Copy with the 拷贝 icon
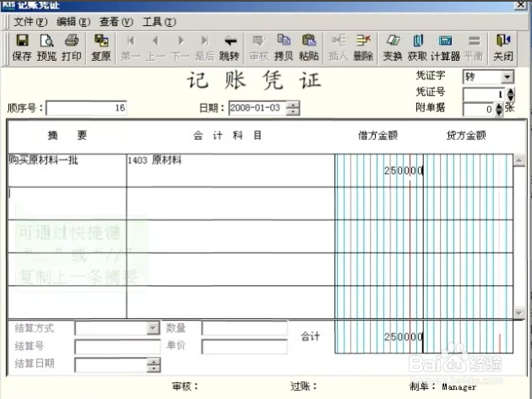Image resolution: width=532 pixels, height=399 pixels. (x=284, y=48)
